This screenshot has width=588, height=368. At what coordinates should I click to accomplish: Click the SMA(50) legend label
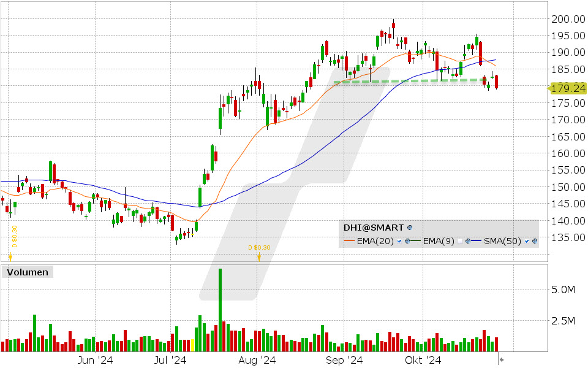click(502, 241)
